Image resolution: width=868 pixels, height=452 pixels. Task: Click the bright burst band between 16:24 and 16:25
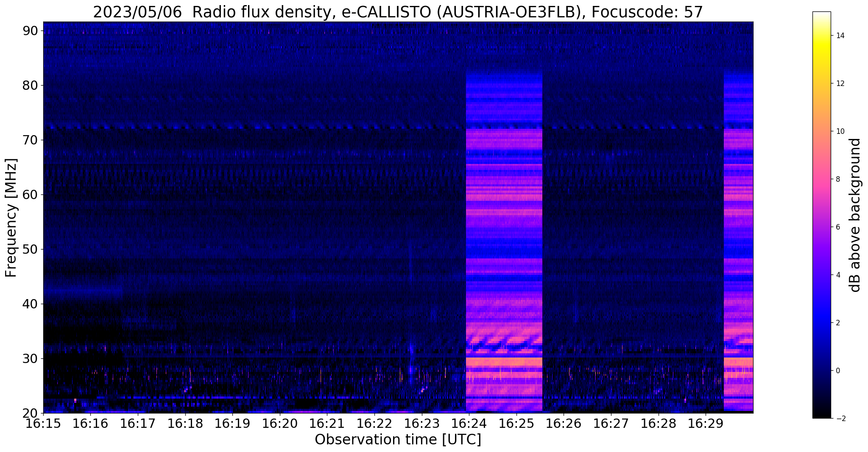tap(504, 241)
